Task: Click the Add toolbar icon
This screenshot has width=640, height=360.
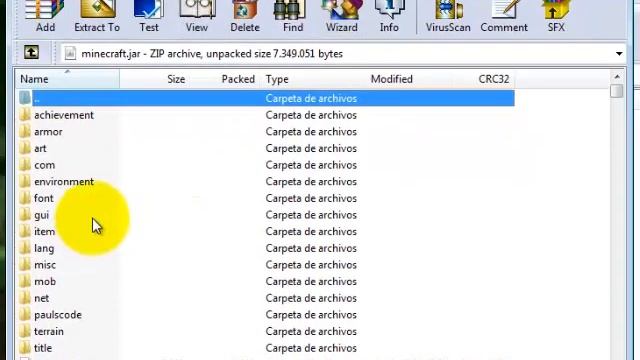Action: click(45, 16)
